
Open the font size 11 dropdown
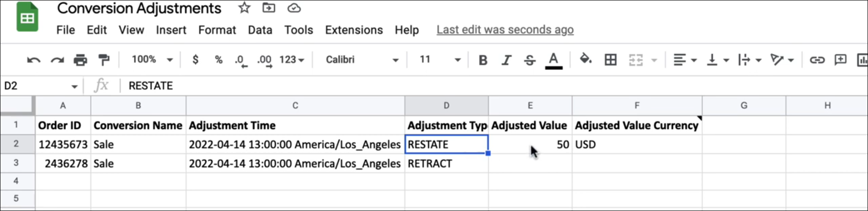(x=440, y=60)
